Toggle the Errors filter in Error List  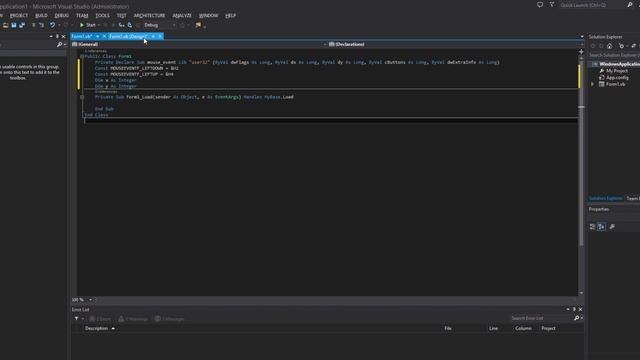point(100,319)
